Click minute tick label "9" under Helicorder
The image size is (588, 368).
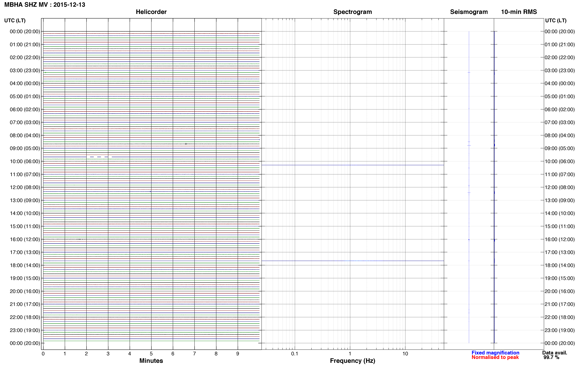[x=238, y=354]
